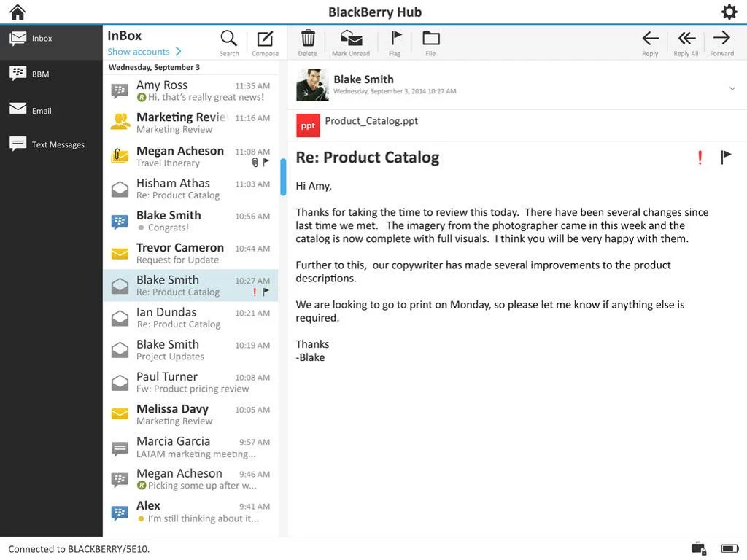Toggle the red importance mark on the subject
Image resolution: width=747 pixels, height=560 pixels.
(700, 157)
